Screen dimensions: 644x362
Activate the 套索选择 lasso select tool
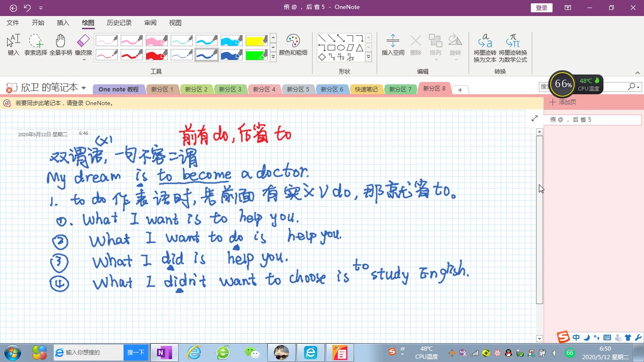tap(36, 45)
